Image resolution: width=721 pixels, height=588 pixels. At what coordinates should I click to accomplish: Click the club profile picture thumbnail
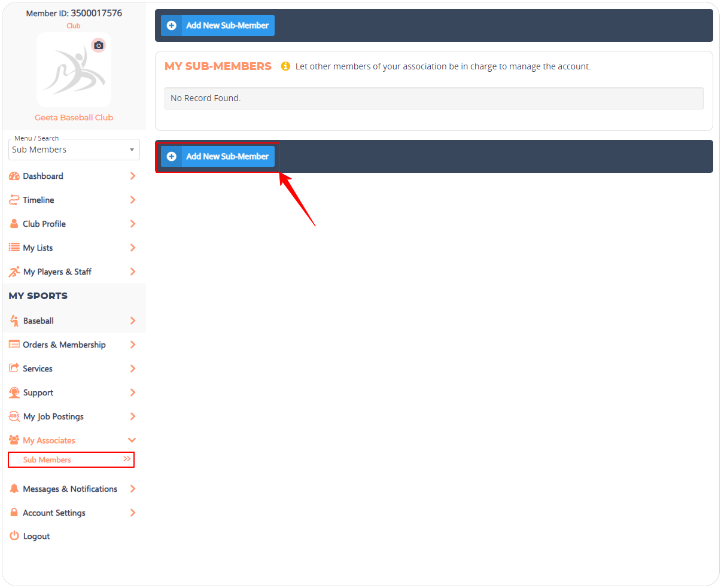tap(74, 70)
